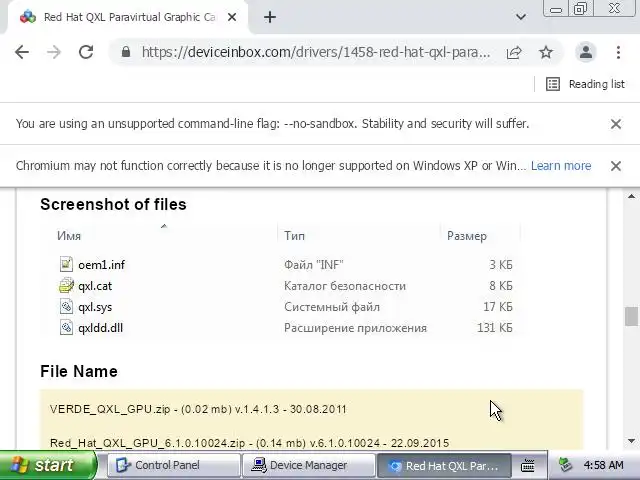The height and width of the screenshot is (480, 640).
Task: Open the on-screen keyboard tray icon
Action: pos(528,465)
